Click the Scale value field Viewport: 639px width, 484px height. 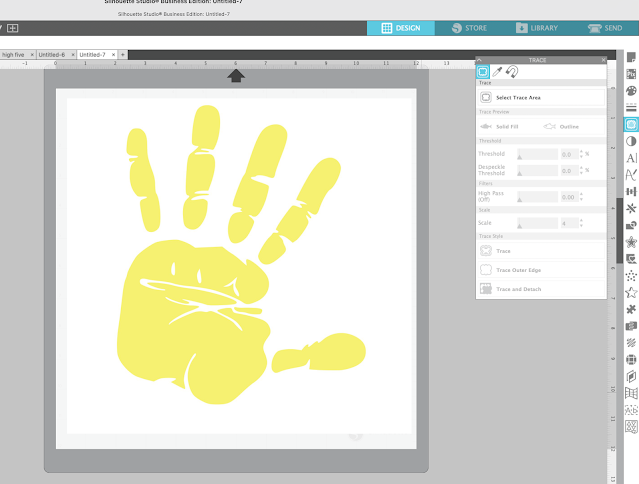tap(569, 223)
